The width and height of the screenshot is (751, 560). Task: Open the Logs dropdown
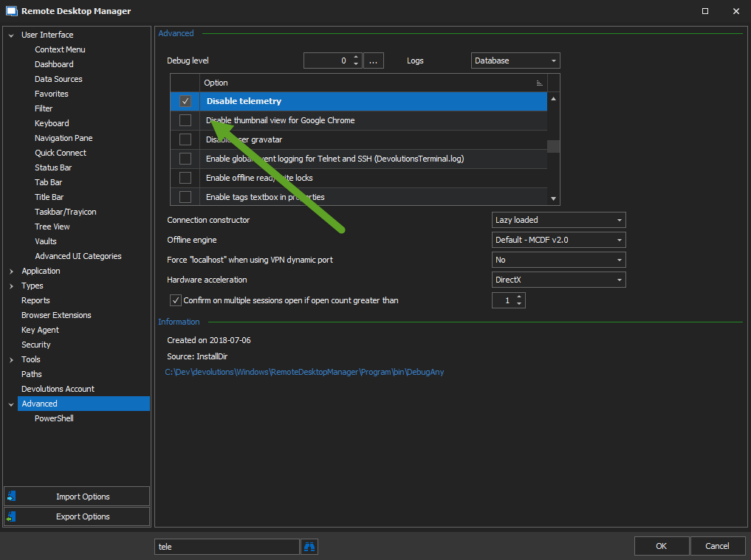[x=515, y=61]
